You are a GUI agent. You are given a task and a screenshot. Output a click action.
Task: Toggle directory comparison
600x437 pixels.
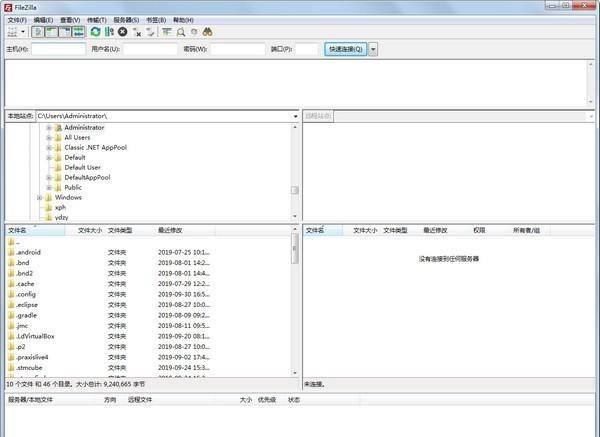(x=181, y=32)
